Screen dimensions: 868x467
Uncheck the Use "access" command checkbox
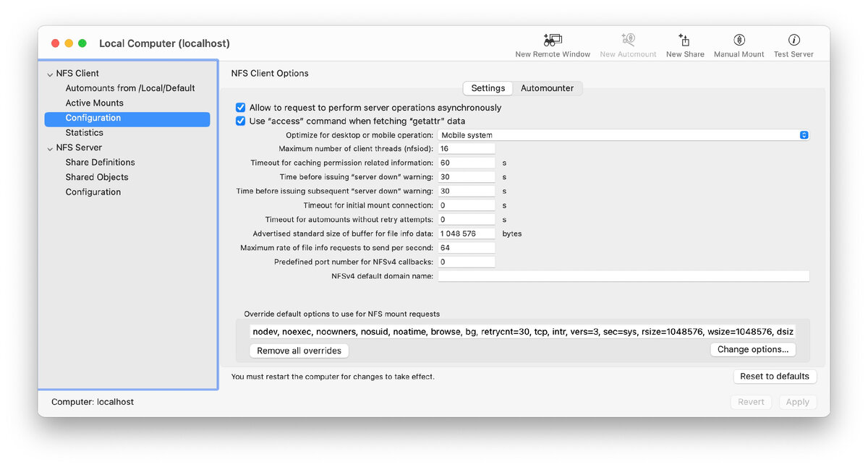pyautogui.click(x=241, y=121)
